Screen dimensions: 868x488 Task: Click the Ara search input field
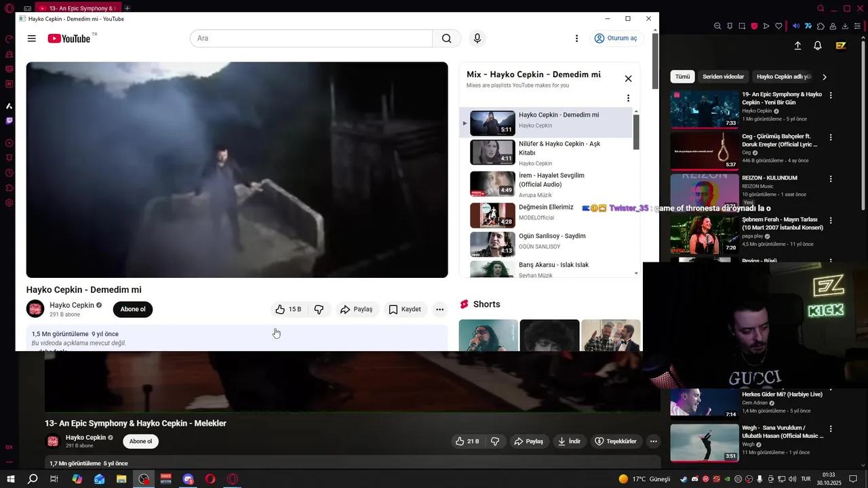(311, 39)
